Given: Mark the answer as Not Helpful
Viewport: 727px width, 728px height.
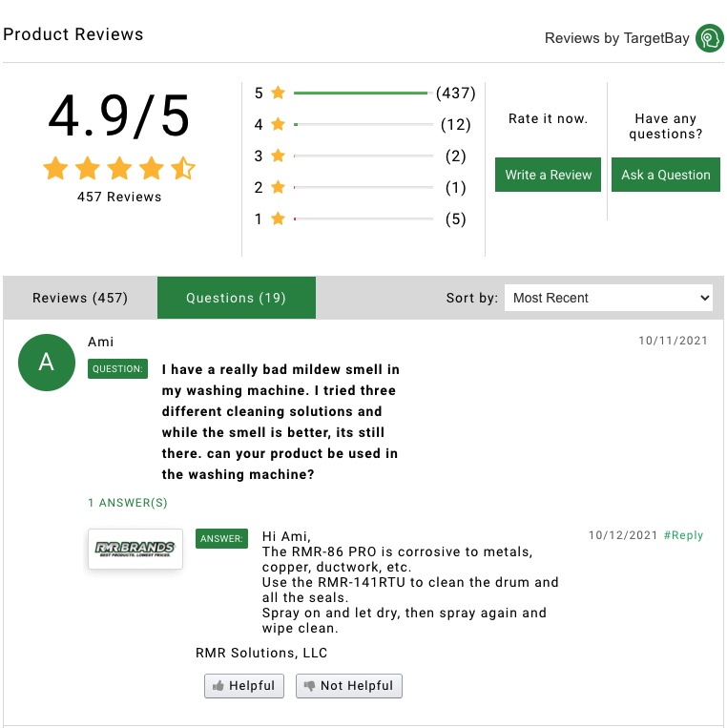Looking at the screenshot, I should click(x=349, y=686).
